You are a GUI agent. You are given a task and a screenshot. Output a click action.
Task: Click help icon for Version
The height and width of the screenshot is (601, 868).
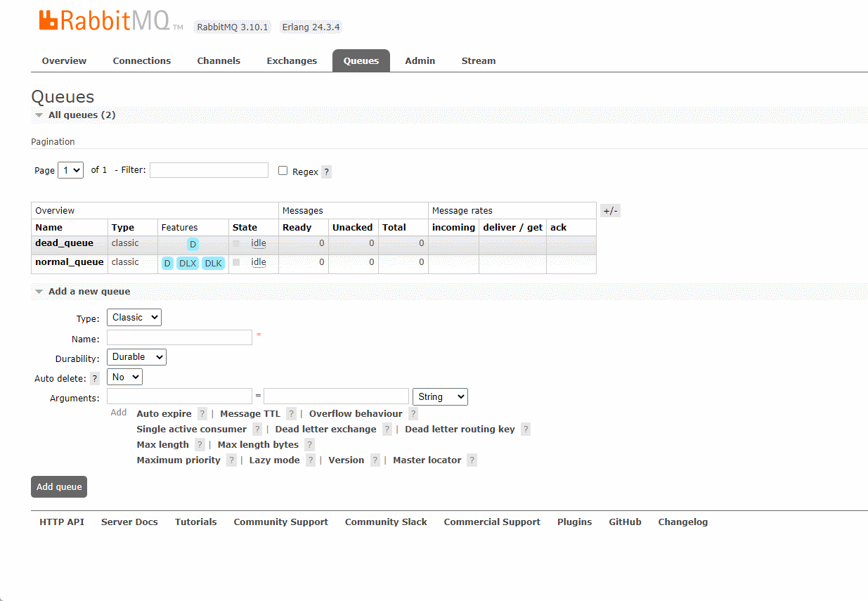pyautogui.click(x=375, y=460)
